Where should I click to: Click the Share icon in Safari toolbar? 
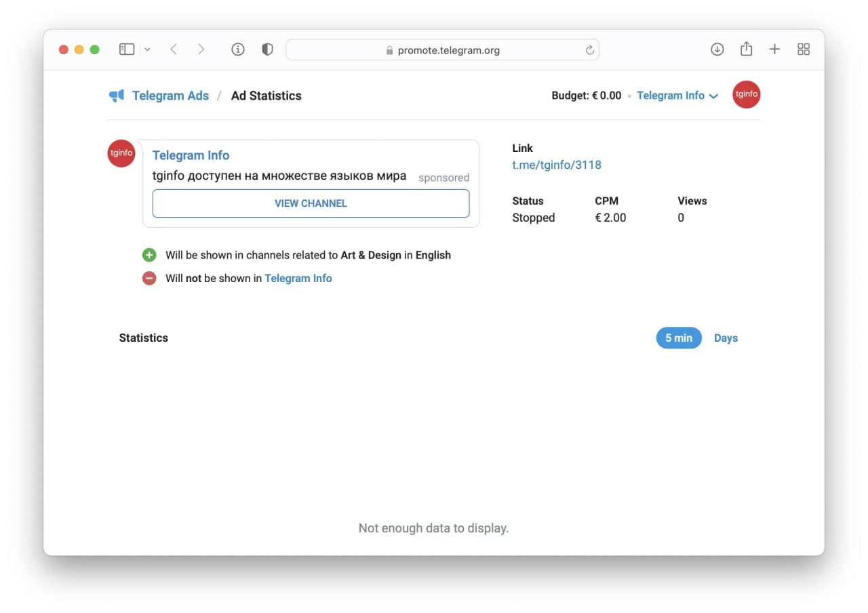click(746, 49)
